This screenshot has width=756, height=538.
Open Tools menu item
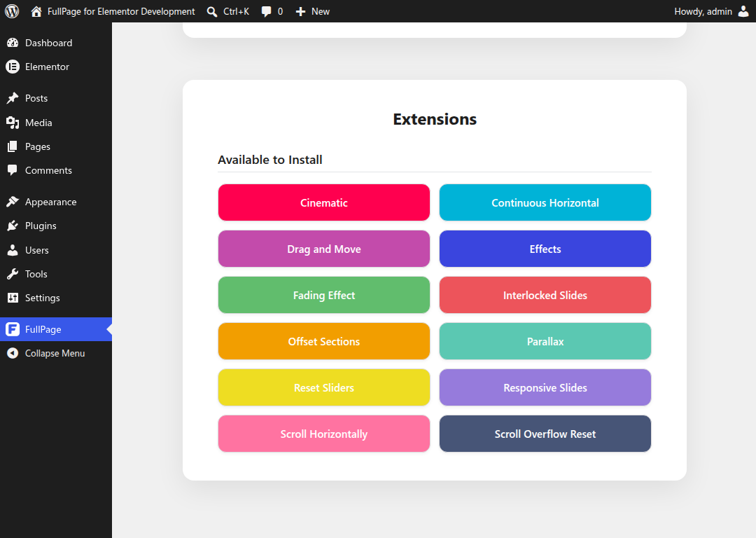click(x=56, y=274)
